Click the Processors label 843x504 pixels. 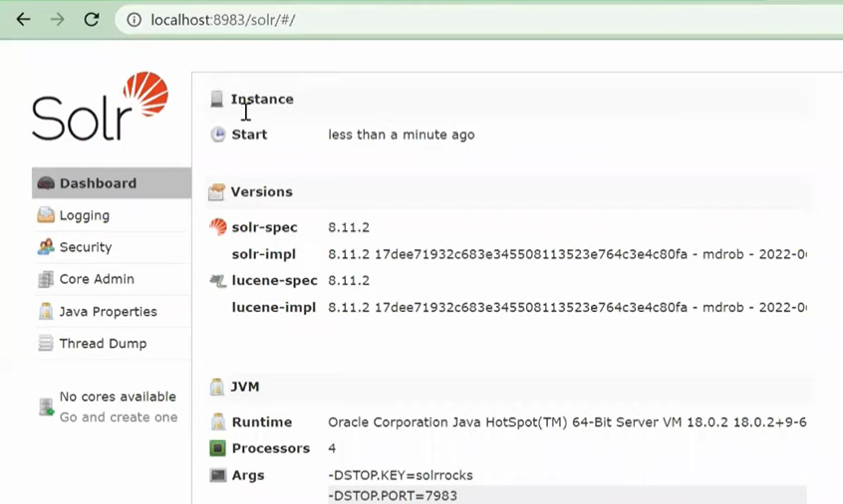point(271,448)
